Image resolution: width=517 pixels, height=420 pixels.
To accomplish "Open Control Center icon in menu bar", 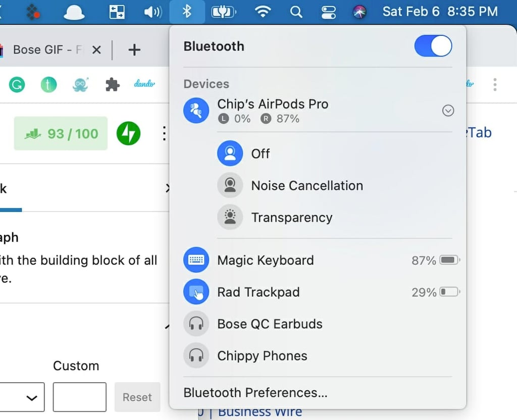I will click(328, 12).
